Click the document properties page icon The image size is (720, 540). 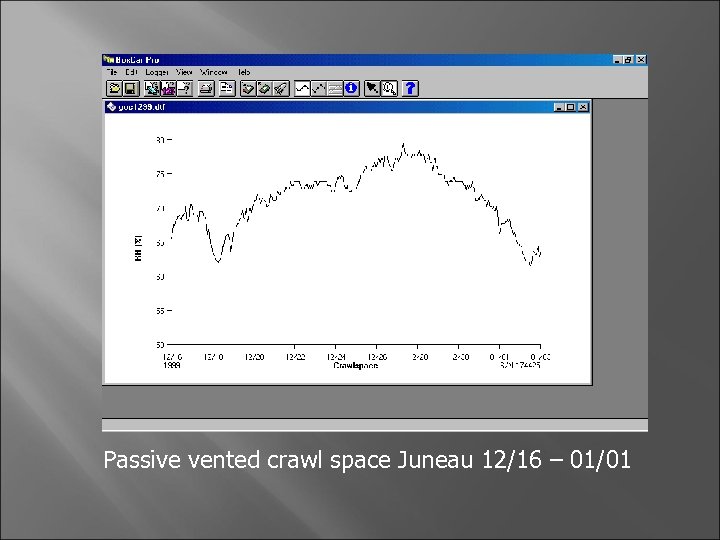tap(227, 88)
